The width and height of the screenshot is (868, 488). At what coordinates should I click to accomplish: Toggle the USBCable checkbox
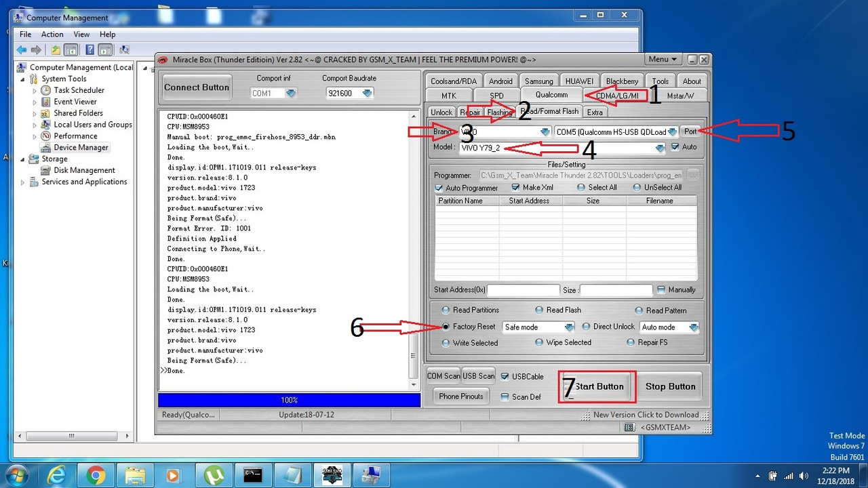505,376
